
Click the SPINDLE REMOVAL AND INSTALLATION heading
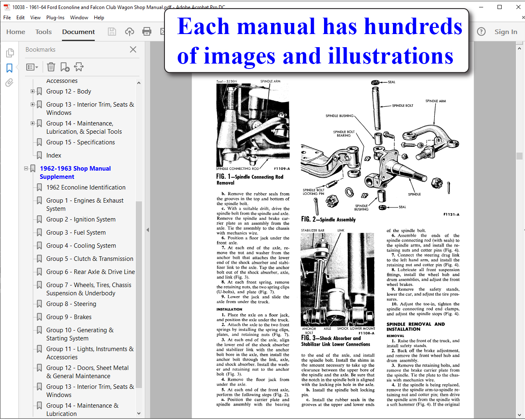coord(415,326)
